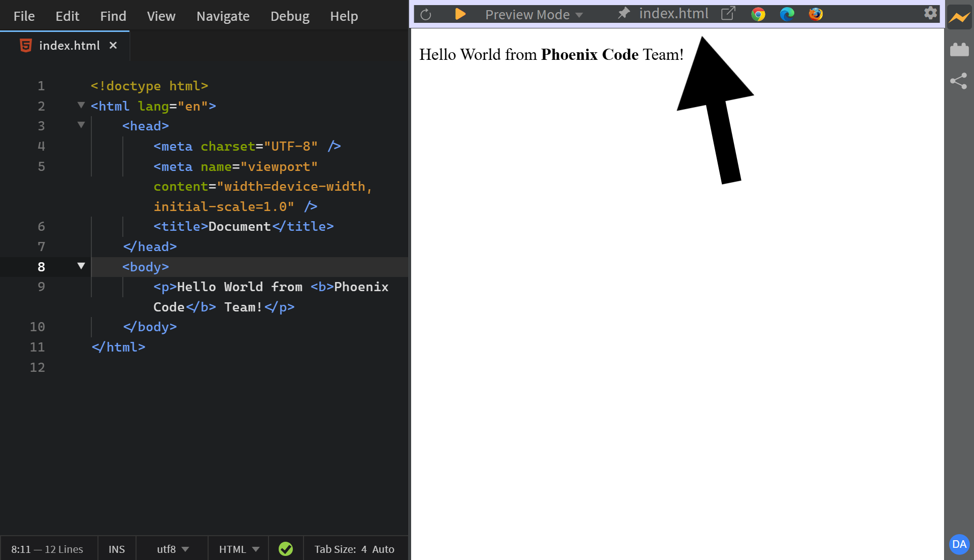Open the Extensions Manager plugin icon
The height and width of the screenshot is (560, 974).
coord(959,49)
